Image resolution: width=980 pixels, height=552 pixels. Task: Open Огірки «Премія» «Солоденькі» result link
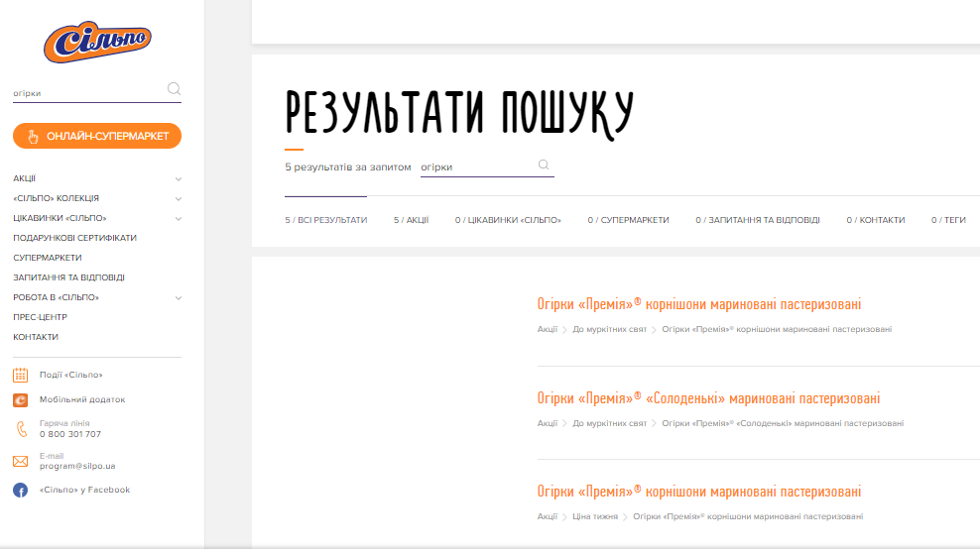click(x=708, y=398)
